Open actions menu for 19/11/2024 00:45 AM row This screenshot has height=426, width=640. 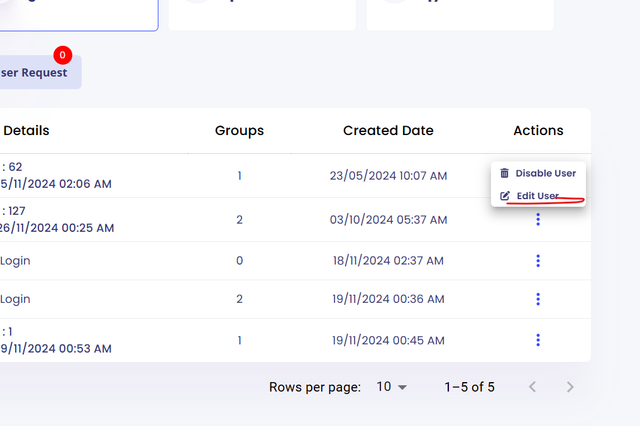click(x=538, y=340)
